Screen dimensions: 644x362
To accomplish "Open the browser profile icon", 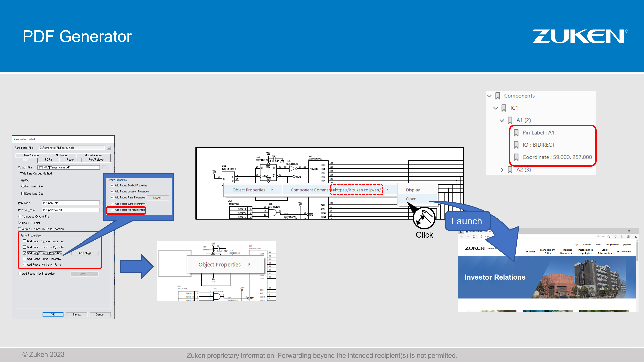I will coord(628,237).
